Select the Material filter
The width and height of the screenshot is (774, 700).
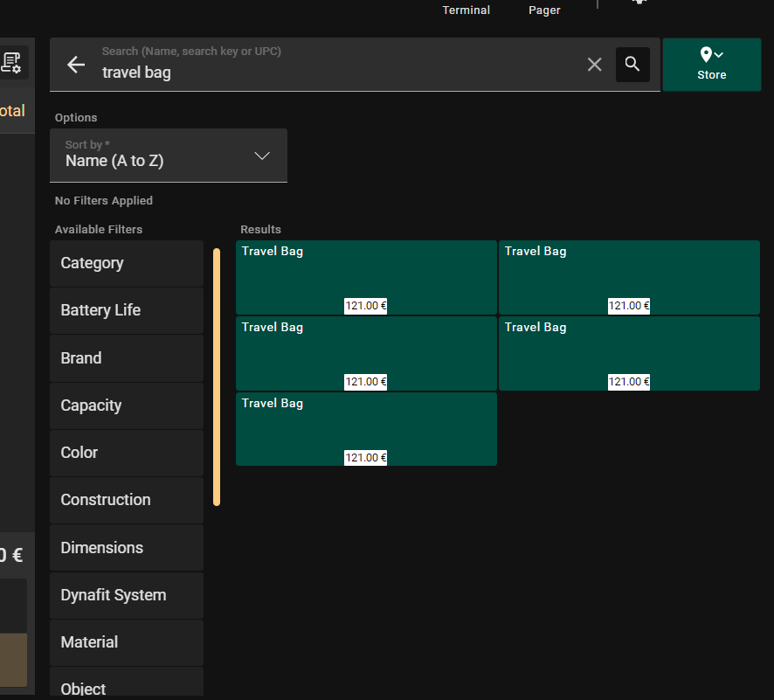click(127, 642)
